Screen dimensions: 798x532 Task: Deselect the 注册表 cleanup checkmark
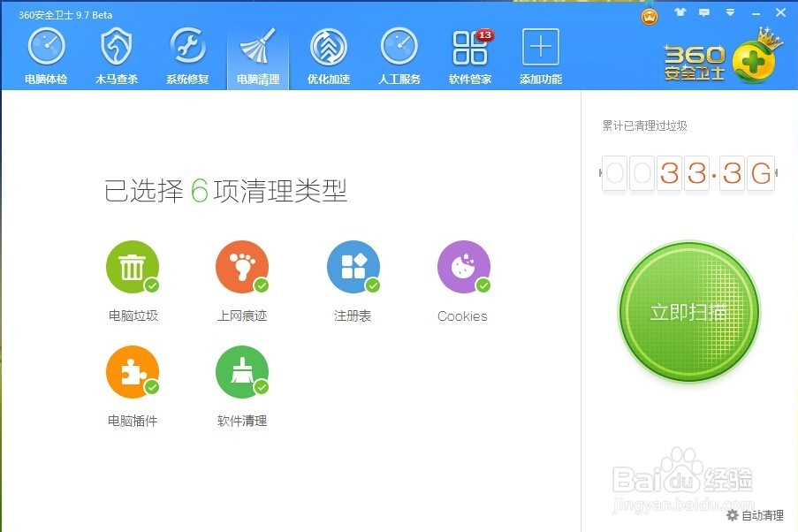372,287
